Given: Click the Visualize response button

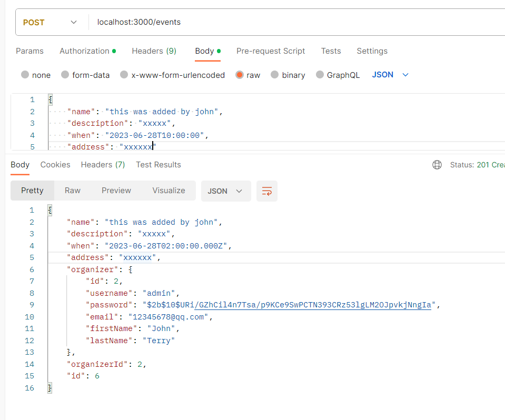Looking at the screenshot, I should tap(169, 191).
